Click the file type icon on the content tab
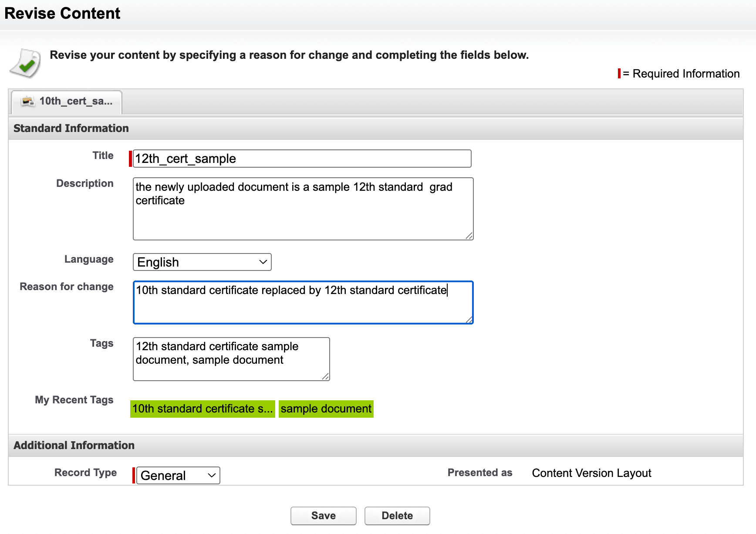 (x=27, y=101)
